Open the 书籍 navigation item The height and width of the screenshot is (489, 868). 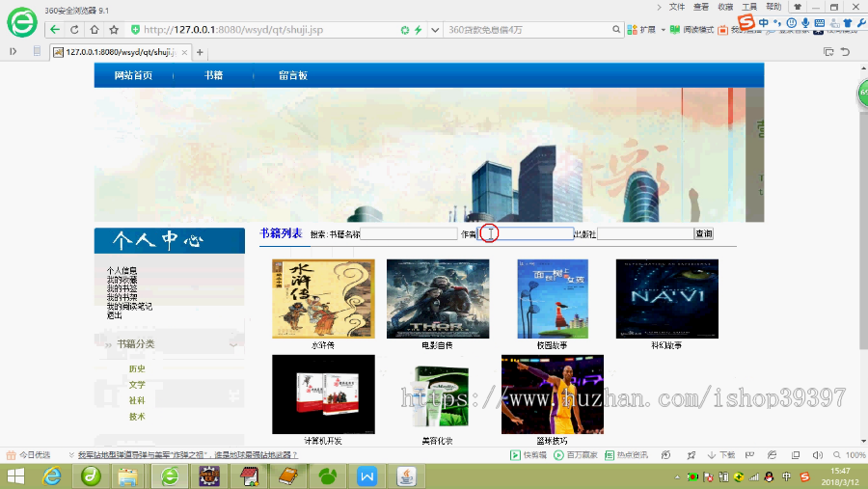213,75
